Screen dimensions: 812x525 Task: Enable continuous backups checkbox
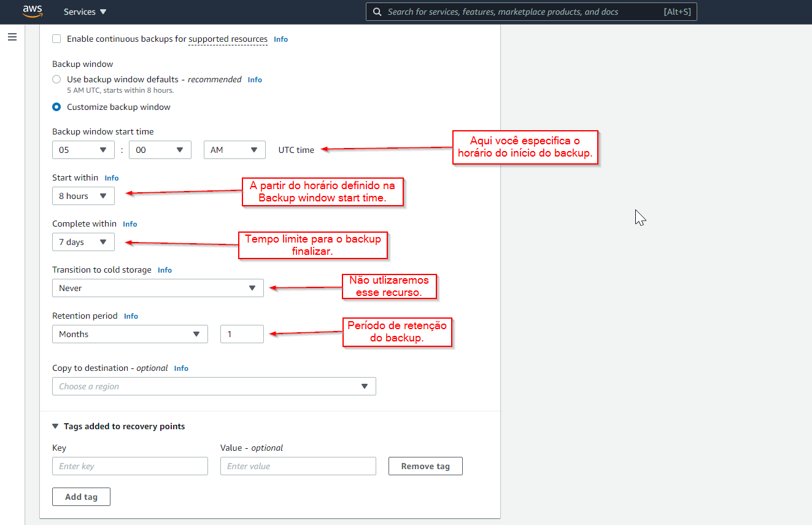(x=56, y=39)
